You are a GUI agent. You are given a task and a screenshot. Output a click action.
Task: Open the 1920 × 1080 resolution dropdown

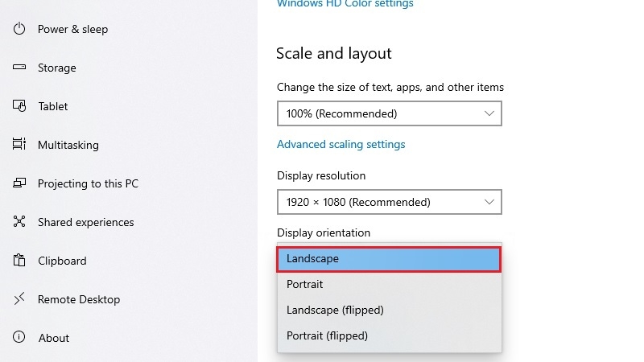(x=390, y=202)
